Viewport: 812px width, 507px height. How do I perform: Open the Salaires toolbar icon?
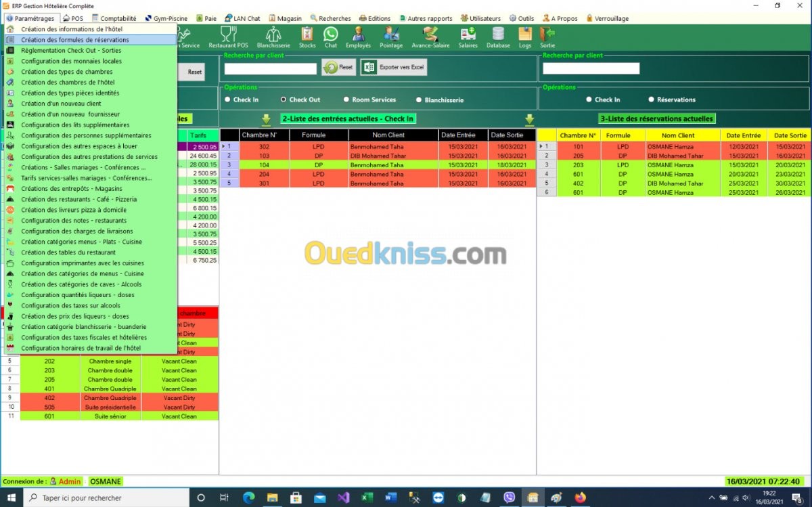pos(468,37)
